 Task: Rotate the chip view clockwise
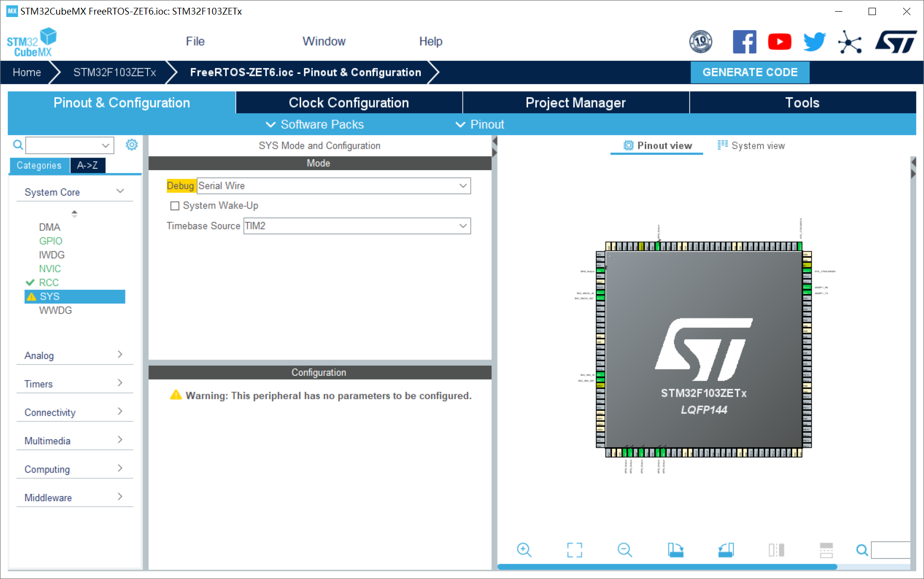(x=675, y=550)
